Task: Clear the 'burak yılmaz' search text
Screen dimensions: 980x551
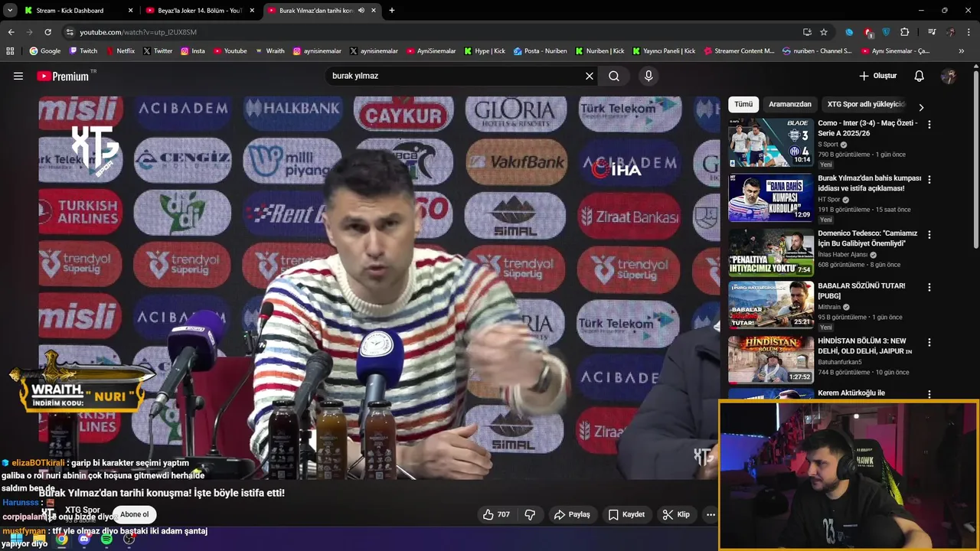Action: 590,76
